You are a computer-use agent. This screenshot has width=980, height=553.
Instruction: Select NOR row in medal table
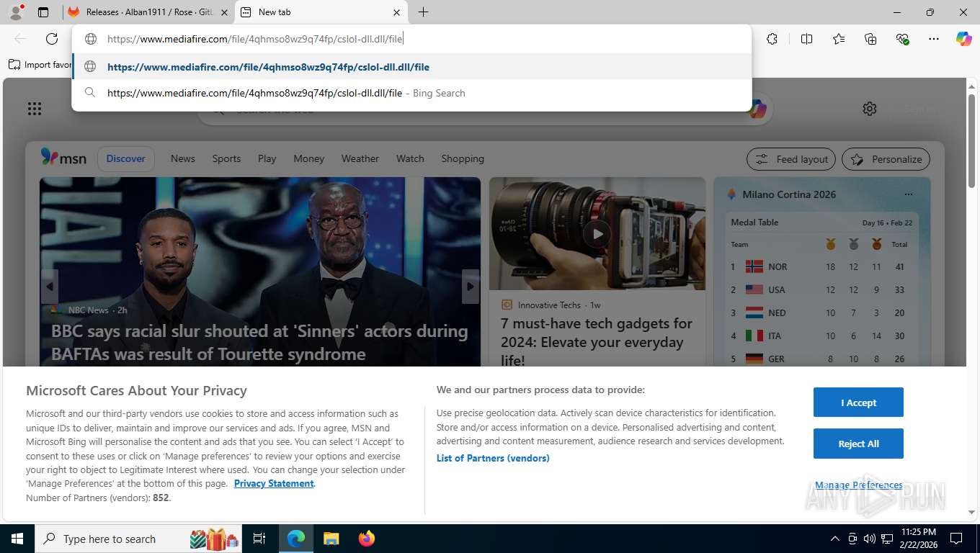tap(821, 266)
